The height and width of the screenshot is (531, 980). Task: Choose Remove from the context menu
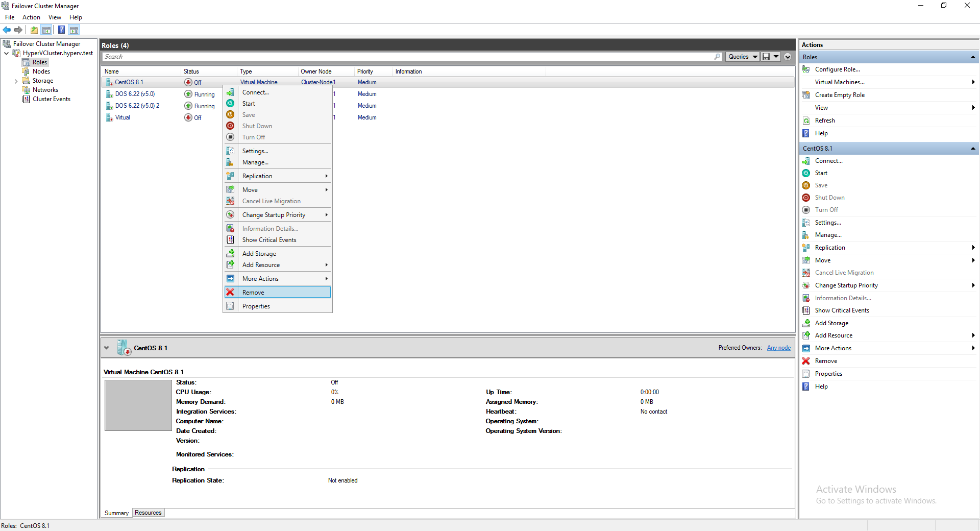click(278, 293)
